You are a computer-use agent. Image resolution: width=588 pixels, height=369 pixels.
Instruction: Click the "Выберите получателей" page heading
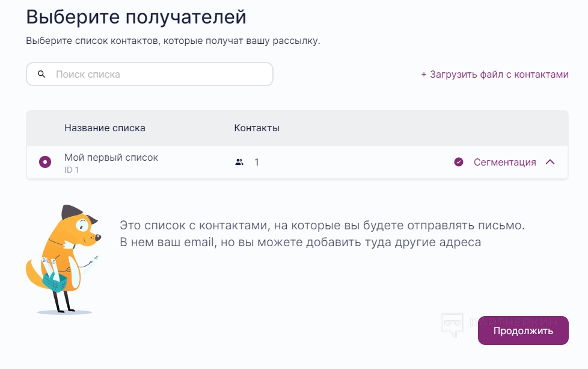[136, 17]
